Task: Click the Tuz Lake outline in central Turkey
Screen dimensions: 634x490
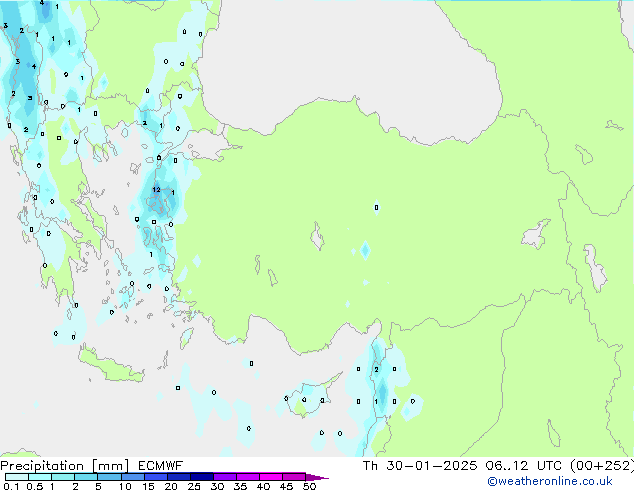Action: [319, 239]
